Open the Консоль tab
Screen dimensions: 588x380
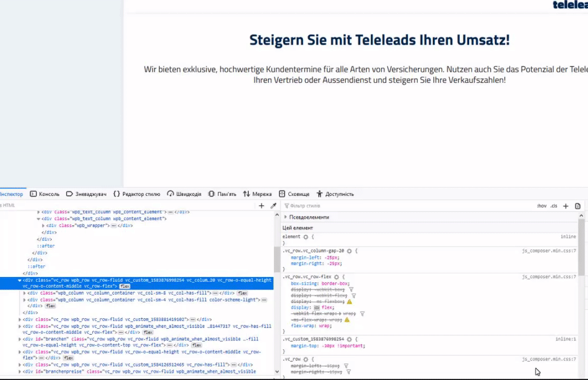45,194
